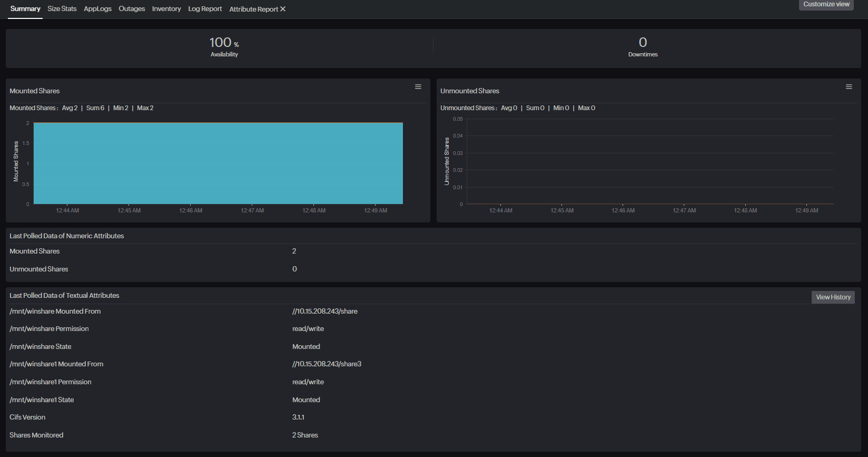Click the teal Mounted Shares chart area
Screen dimensions: 868x457
218,163
